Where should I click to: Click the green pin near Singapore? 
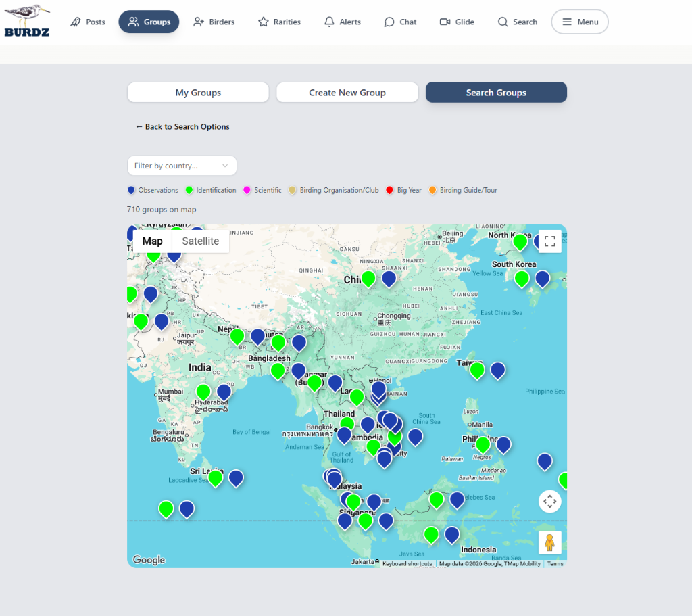click(365, 521)
